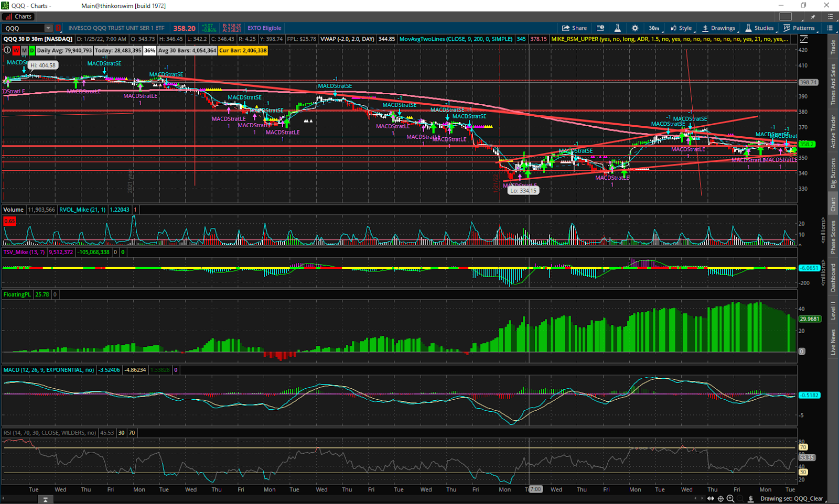The image size is (839, 504).
Task: Open the chart settings gear icon
Action: (634, 28)
